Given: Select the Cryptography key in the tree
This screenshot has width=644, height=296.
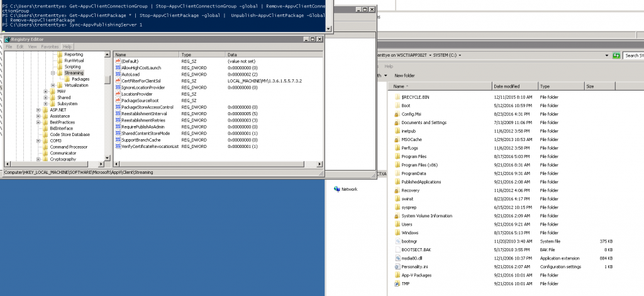Looking at the screenshot, I should 64,159.
